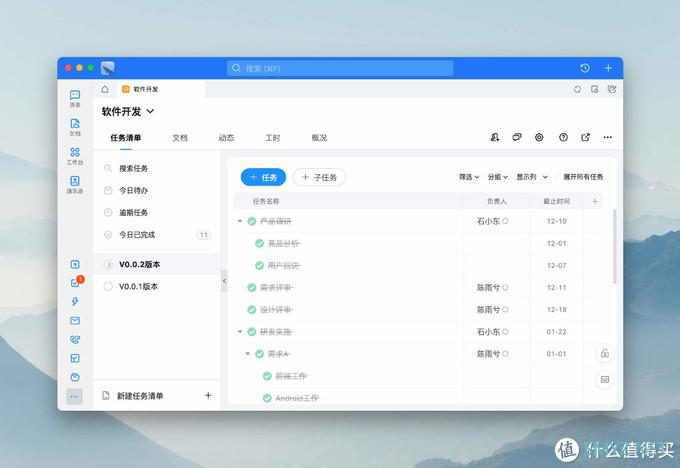
Task: Collapse the 产品调研 task subtree
Action: [x=240, y=221]
